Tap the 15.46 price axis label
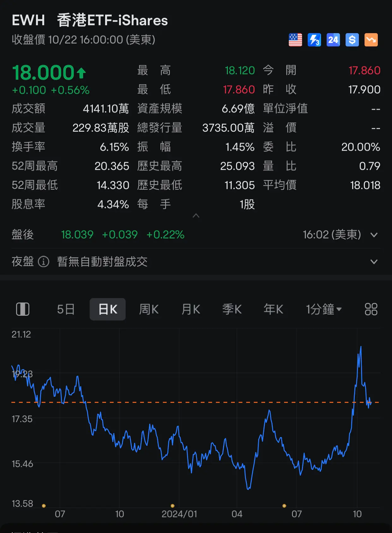The height and width of the screenshot is (533, 392). click(22, 464)
